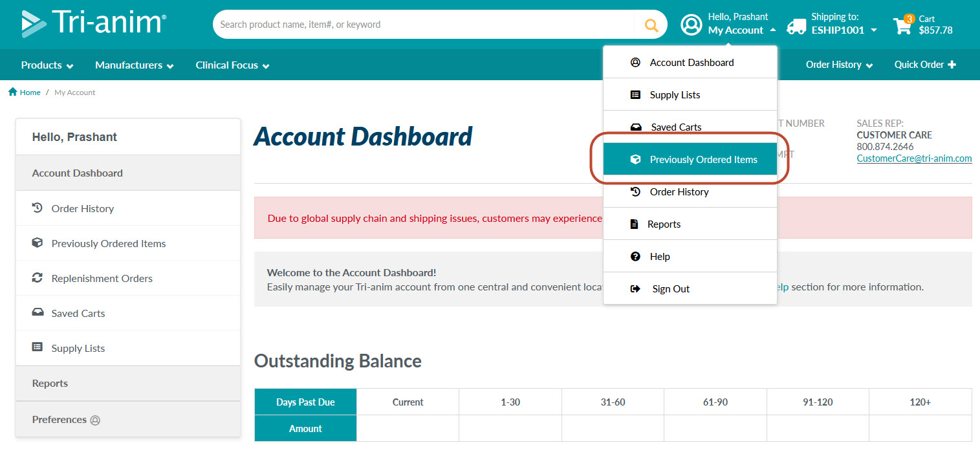Click the orange search magnifier icon
The height and width of the screenshot is (456, 980).
(651, 25)
